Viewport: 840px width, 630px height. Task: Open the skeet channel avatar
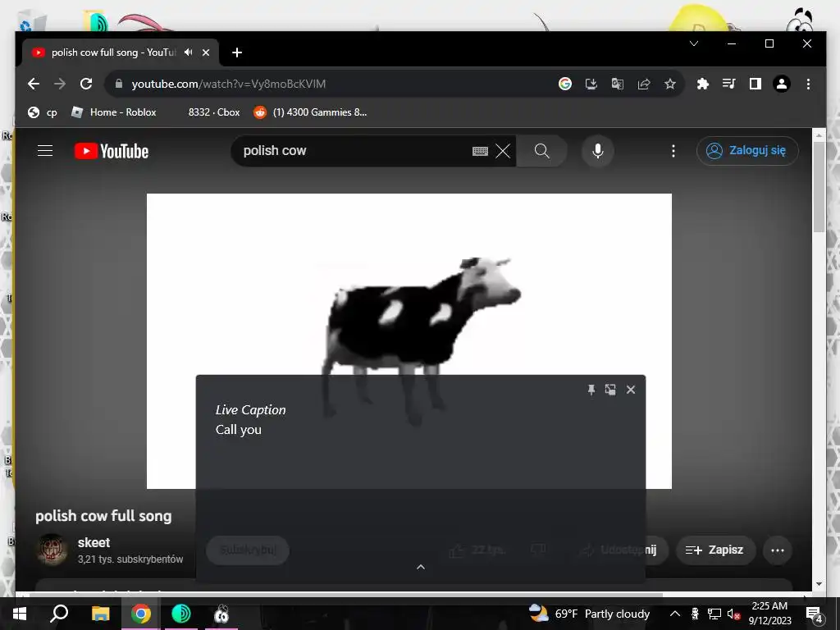52,550
